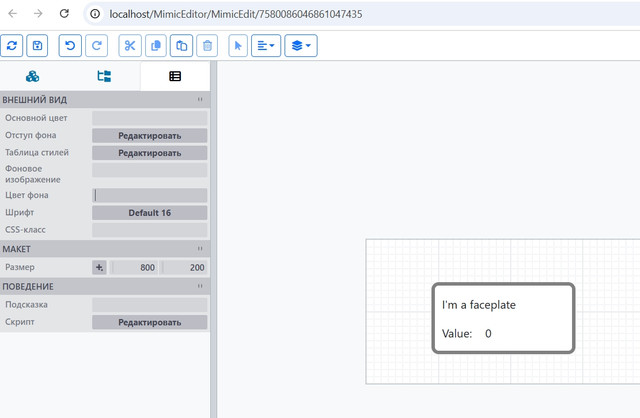Viewport: 640px width, 418px height.
Task: Click the Подсказка property label
Action: [x=26, y=305]
